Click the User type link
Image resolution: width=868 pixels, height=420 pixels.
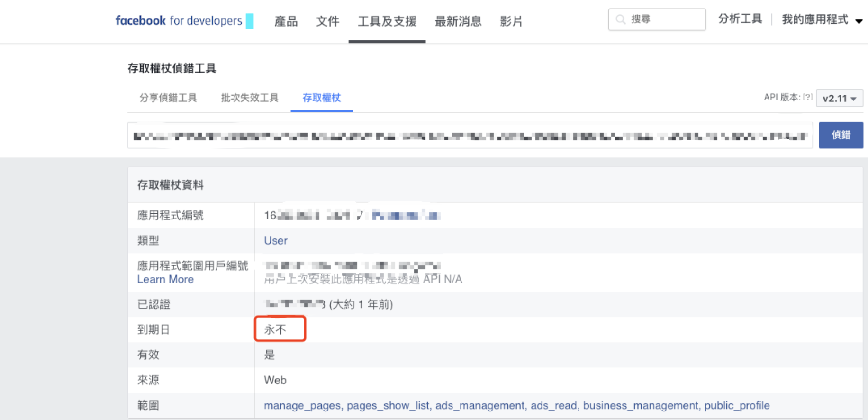276,241
